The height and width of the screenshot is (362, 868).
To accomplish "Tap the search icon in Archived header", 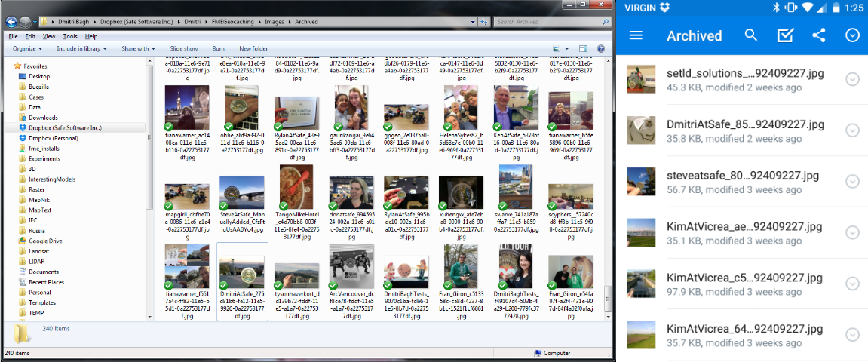I will (750, 35).
